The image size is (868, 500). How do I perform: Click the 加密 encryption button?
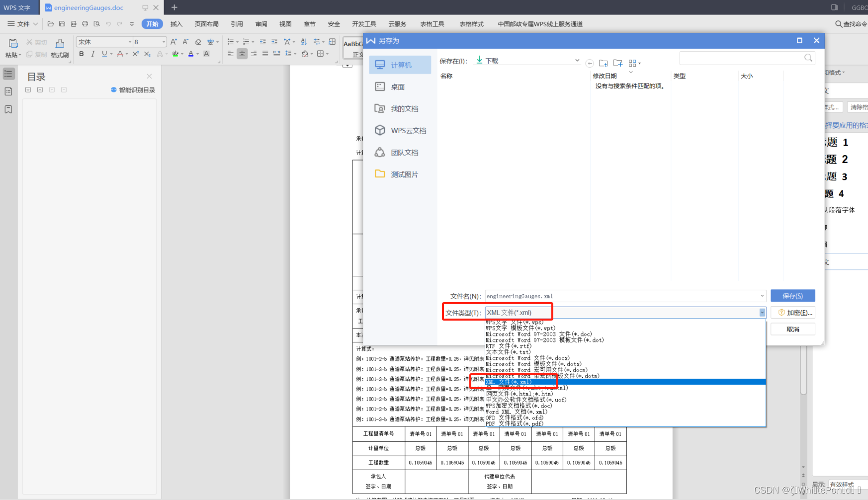coord(793,312)
